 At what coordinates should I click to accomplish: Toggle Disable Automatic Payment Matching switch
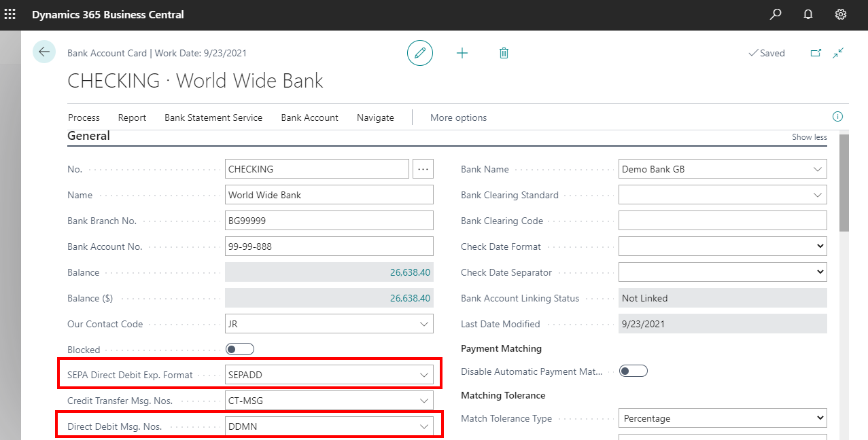click(x=633, y=371)
